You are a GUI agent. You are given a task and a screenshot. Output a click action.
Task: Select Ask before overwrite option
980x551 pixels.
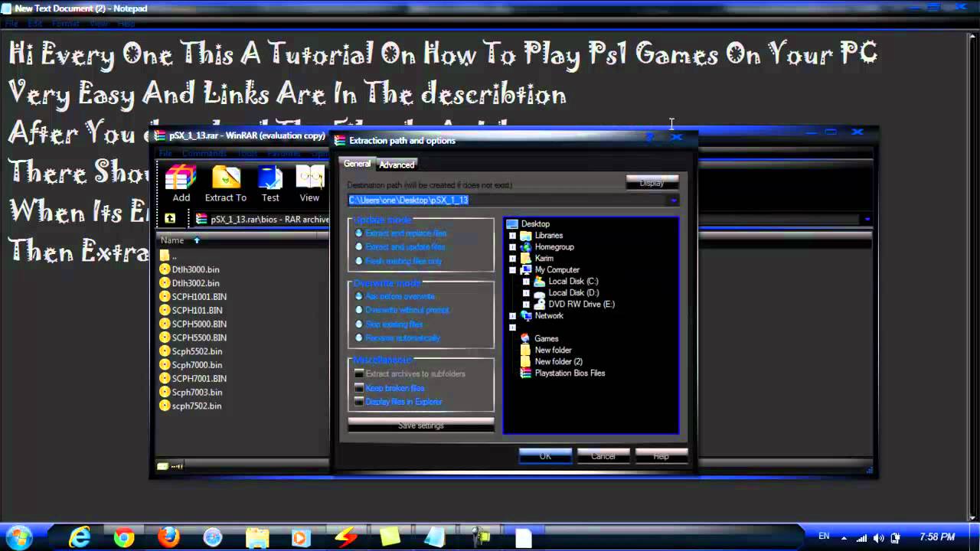(394, 296)
